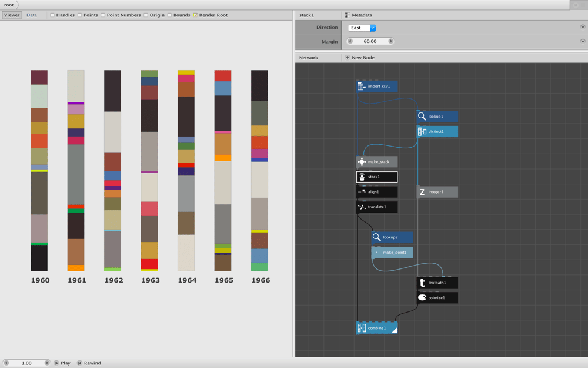588x368 pixels.
Task: Click the frame number 1.00 field
Action: [x=26, y=363]
